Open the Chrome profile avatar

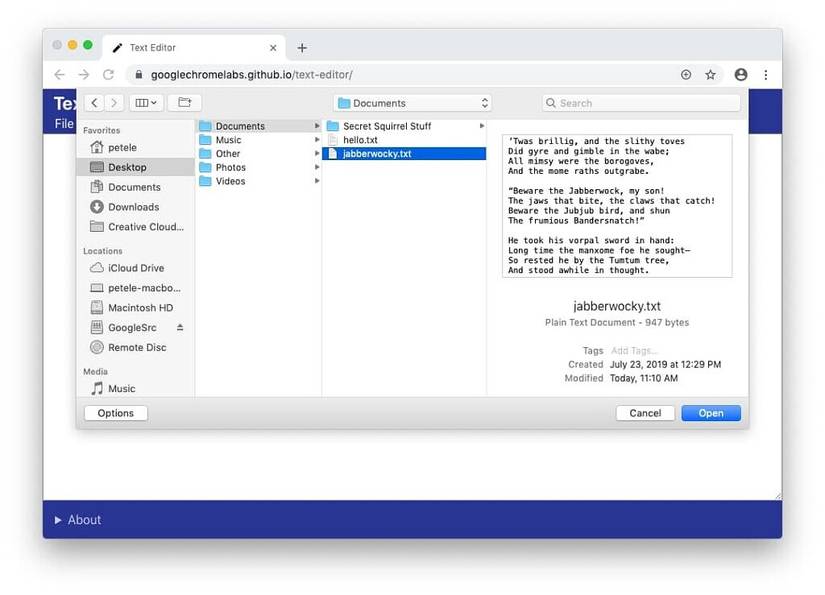741,75
